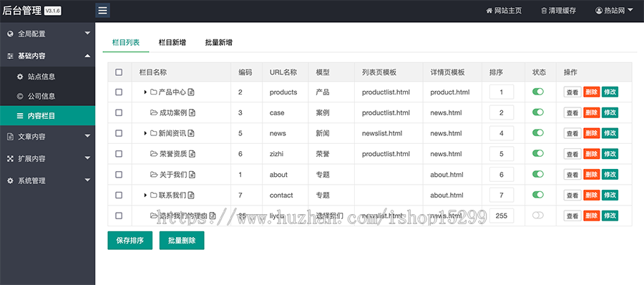The height and width of the screenshot is (285, 644).
Task: Click the gear icon of 站点信息
Action: pyautogui.click(x=20, y=77)
